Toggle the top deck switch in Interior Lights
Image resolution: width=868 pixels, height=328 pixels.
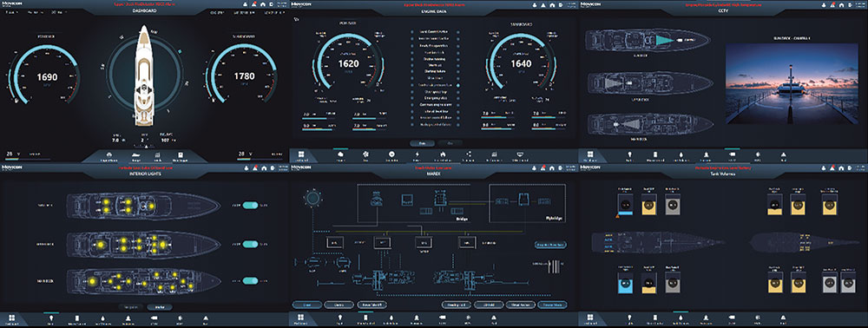251,205
